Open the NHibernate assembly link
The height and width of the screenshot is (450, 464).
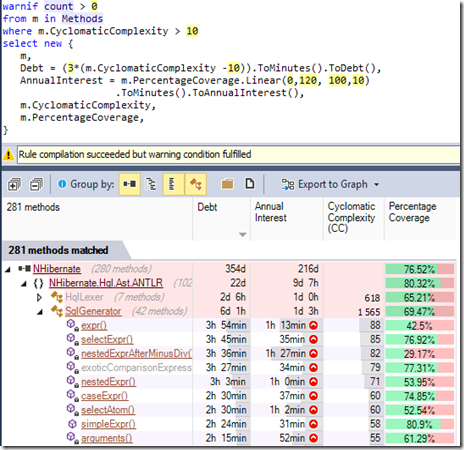(57, 269)
